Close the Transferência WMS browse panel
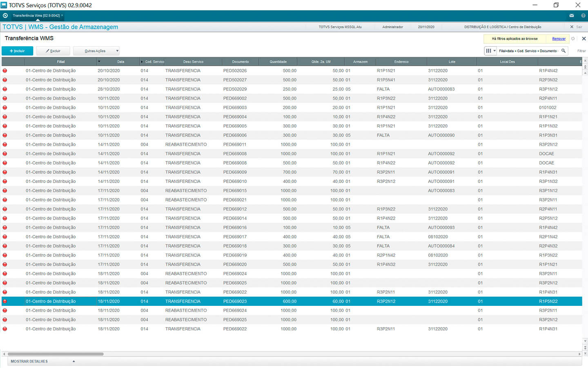This screenshot has height=368, width=588. coord(584,39)
